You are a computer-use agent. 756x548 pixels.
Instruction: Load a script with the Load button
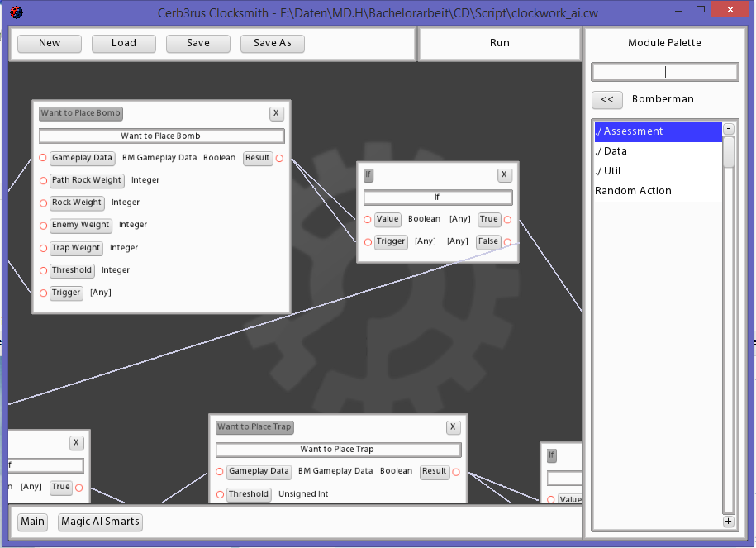tap(124, 43)
